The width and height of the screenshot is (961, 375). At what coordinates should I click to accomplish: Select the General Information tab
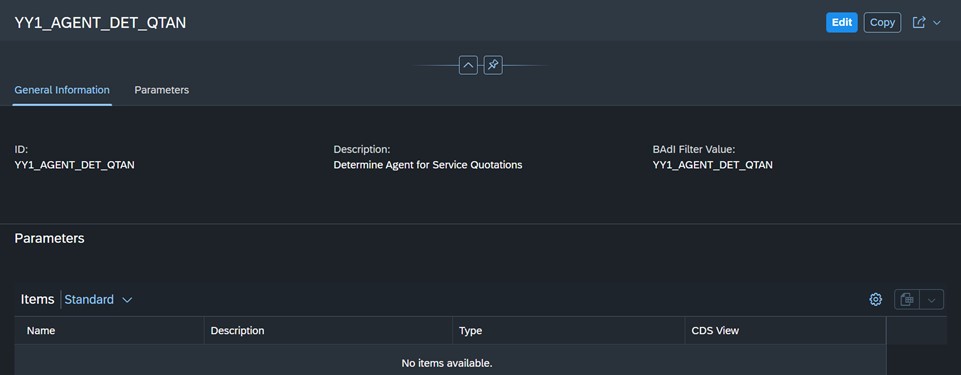(x=62, y=90)
